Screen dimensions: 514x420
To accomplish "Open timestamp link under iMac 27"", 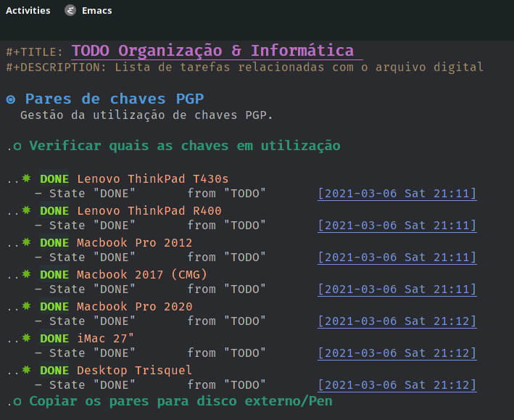I will [397, 353].
